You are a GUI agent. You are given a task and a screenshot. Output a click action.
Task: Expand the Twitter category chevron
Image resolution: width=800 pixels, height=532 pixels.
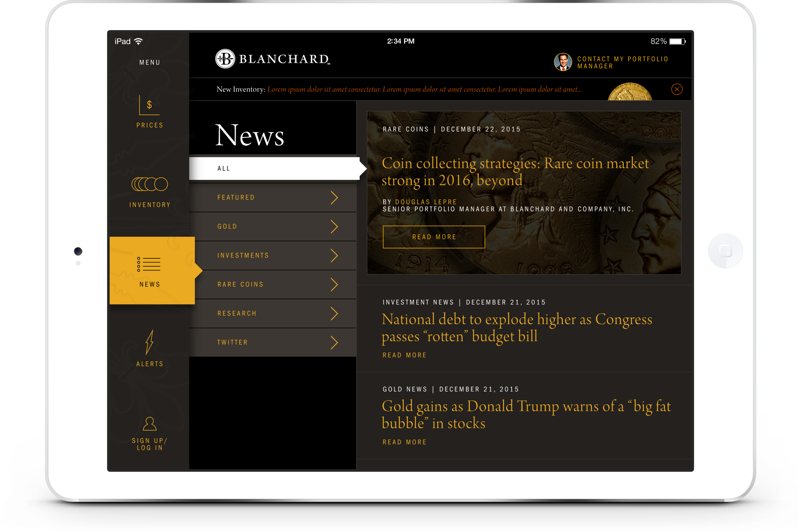tap(334, 343)
